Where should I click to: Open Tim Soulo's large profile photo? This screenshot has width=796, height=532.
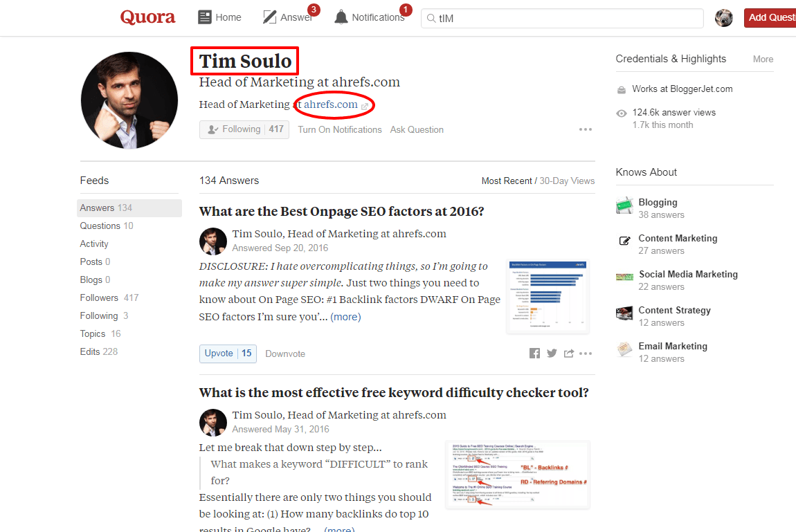click(129, 100)
